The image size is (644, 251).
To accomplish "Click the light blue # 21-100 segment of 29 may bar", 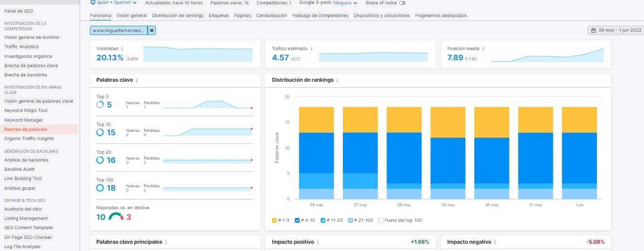I will pyautogui.click(x=448, y=194).
